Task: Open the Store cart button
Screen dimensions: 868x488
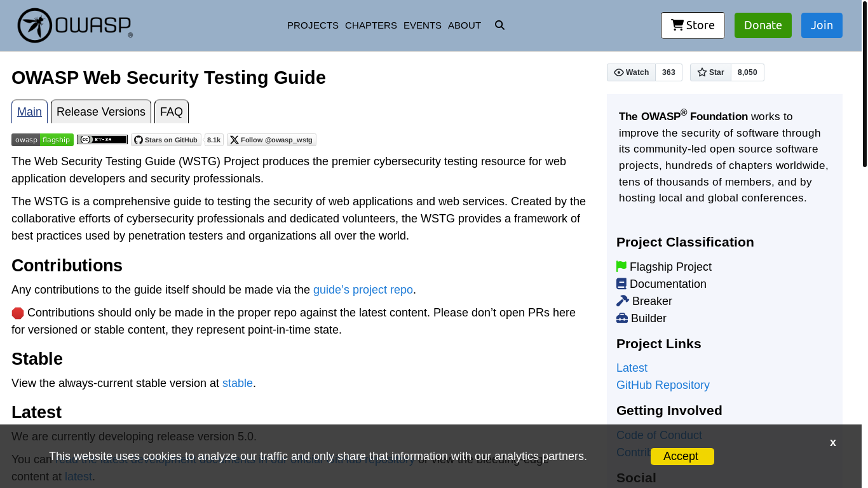Action: tap(693, 25)
